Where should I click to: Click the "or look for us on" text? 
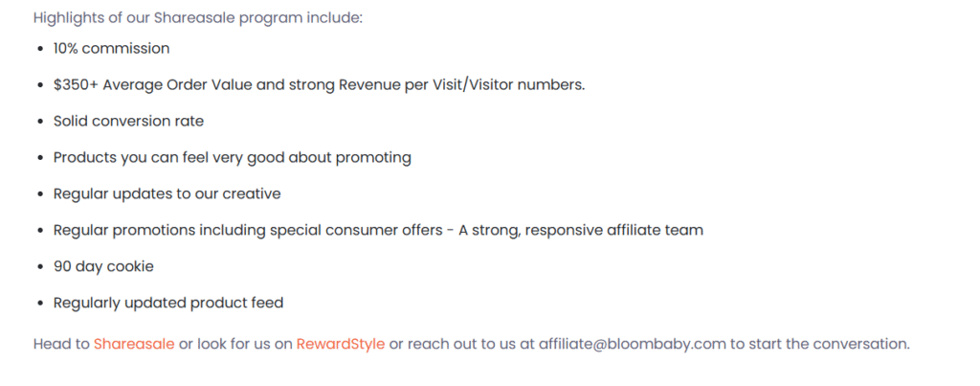[235, 343]
